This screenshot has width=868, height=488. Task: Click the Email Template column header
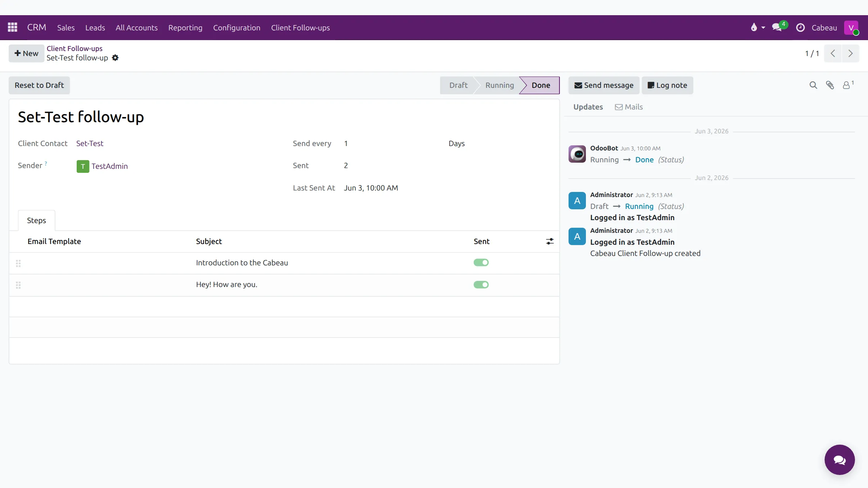(x=54, y=241)
